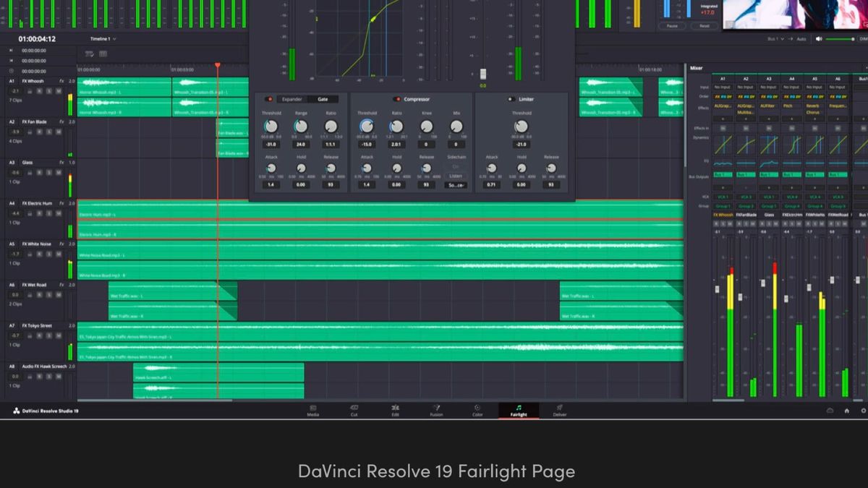This screenshot has height=488, width=868.
Task: Click the Reset button in loudness meter
Action: coord(704,25)
